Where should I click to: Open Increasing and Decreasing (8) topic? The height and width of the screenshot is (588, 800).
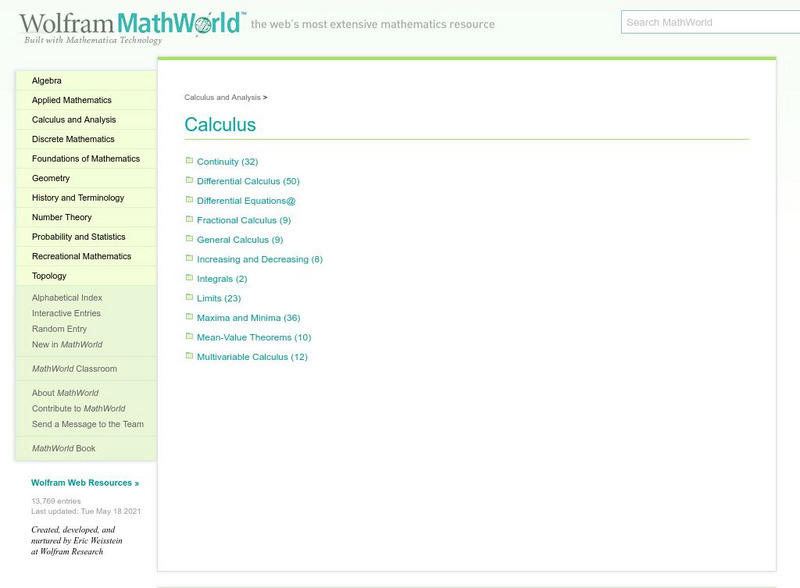coord(260,259)
